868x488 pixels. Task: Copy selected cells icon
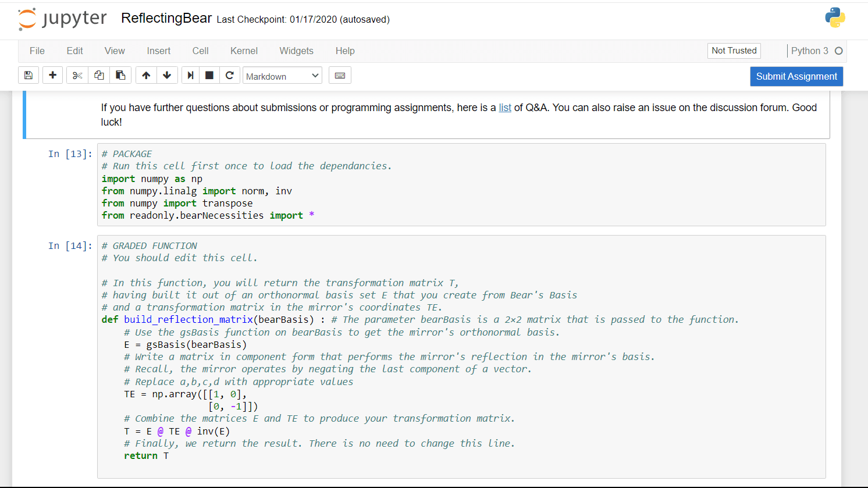pyautogui.click(x=99, y=76)
